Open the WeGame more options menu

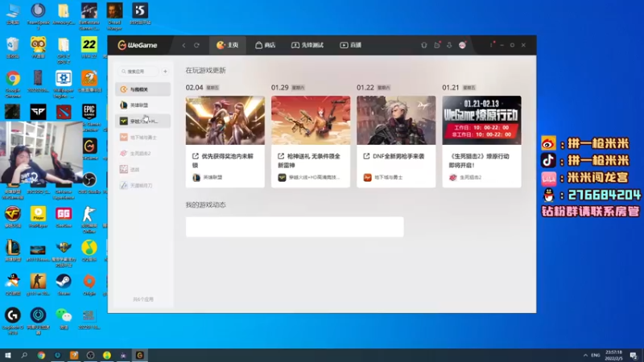491,45
